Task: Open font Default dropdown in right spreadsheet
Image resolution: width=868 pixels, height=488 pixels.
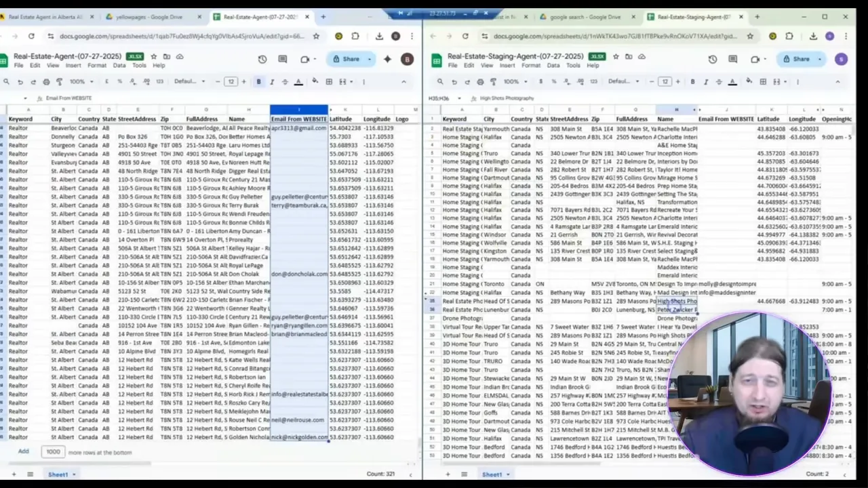Action: point(623,81)
